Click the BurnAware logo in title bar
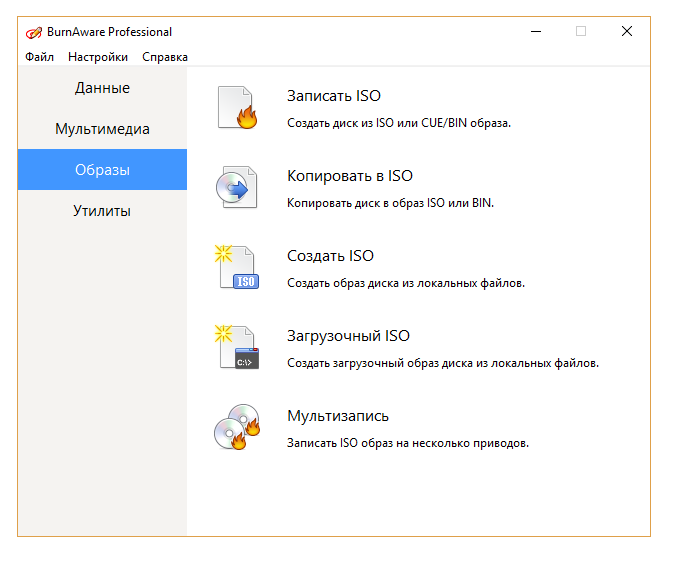The image size is (677, 561). (x=34, y=32)
